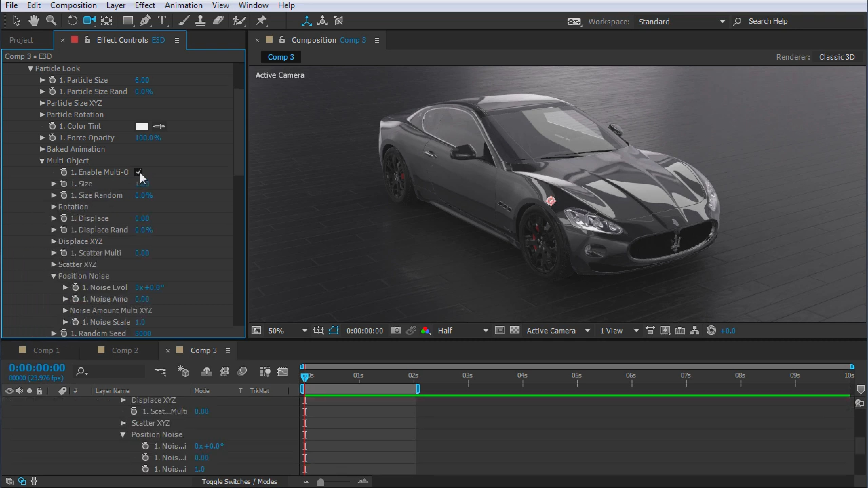Take a snapshot with camera icon
The height and width of the screenshot is (488, 868).
coord(396,330)
